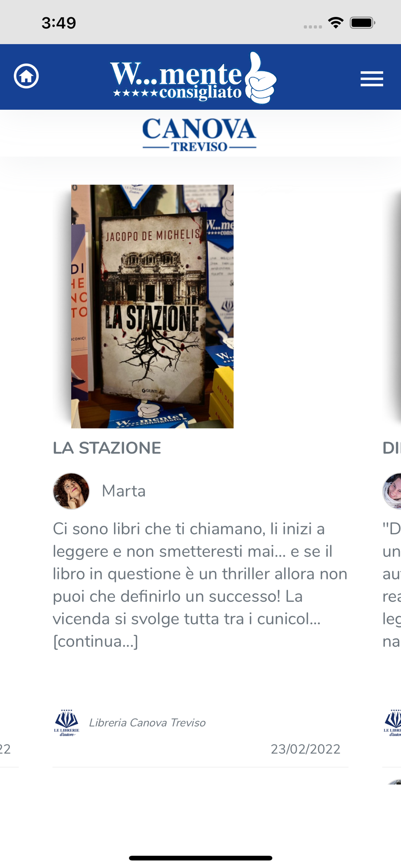Expand the review with [continua...]
The image size is (401, 868).
point(95,641)
